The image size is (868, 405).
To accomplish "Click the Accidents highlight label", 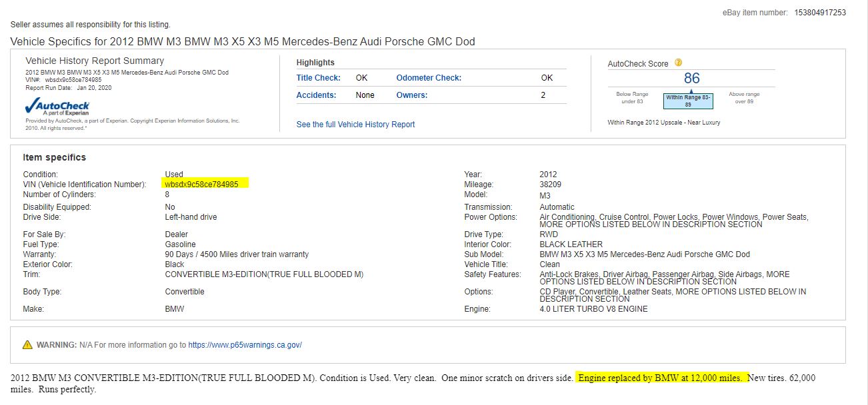I will click(x=316, y=95).
